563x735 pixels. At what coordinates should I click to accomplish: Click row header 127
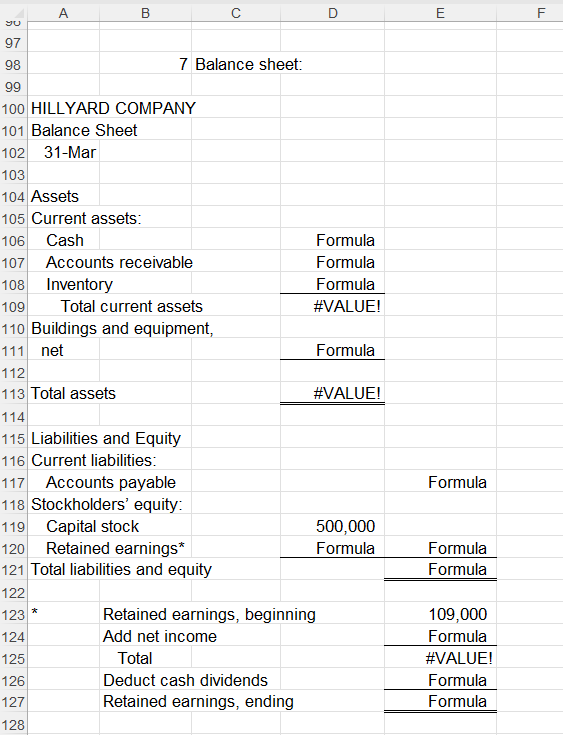coord(13,702)
